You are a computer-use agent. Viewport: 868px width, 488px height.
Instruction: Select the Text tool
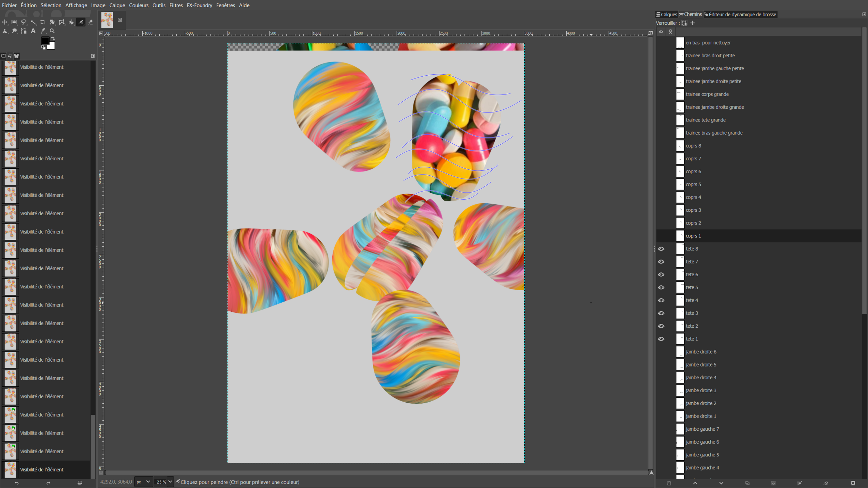[33, 31]
